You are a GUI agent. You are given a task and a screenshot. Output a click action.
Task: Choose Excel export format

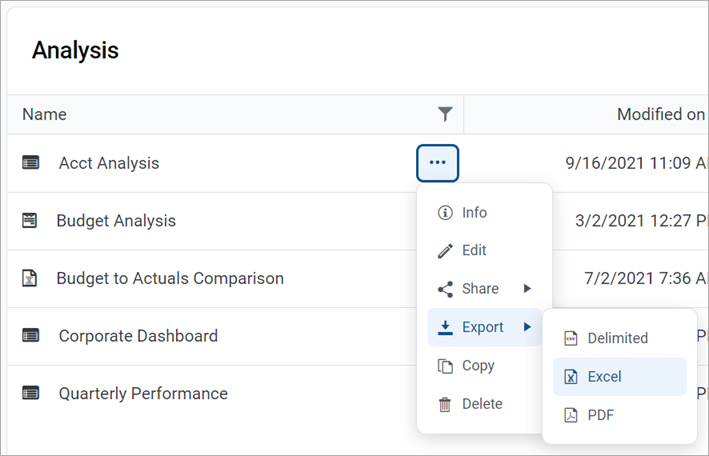pos(604,377)
